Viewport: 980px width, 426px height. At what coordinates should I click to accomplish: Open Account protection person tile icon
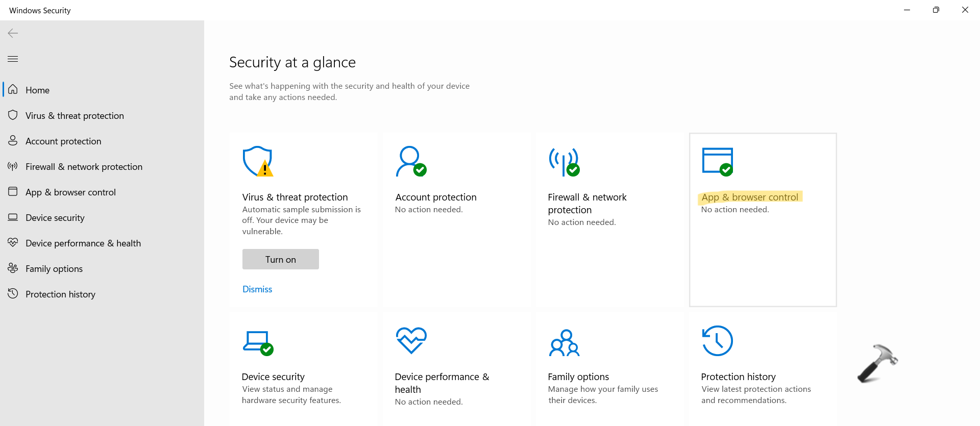410,161
